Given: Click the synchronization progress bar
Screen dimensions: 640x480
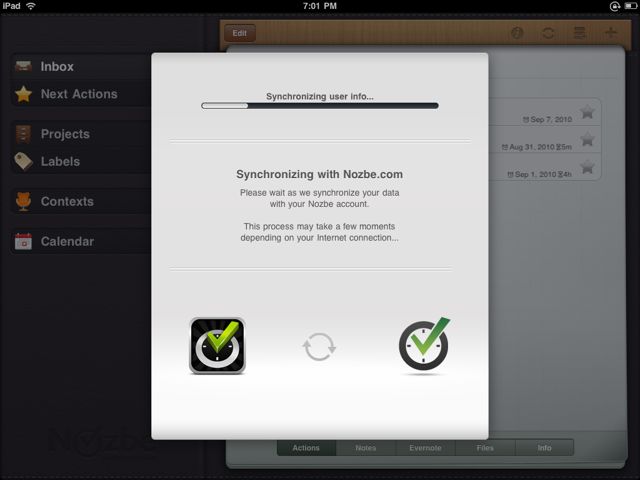Looking at the screenshot, I should [320, 106].
